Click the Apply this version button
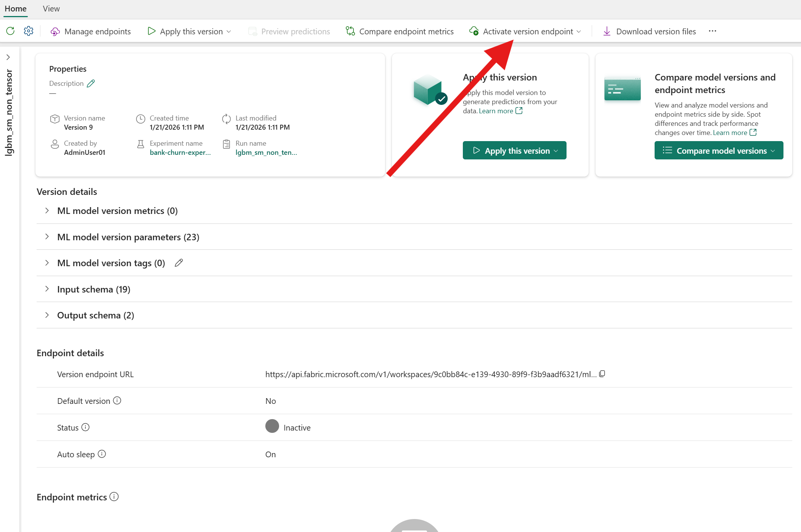 tap(514, 150)
